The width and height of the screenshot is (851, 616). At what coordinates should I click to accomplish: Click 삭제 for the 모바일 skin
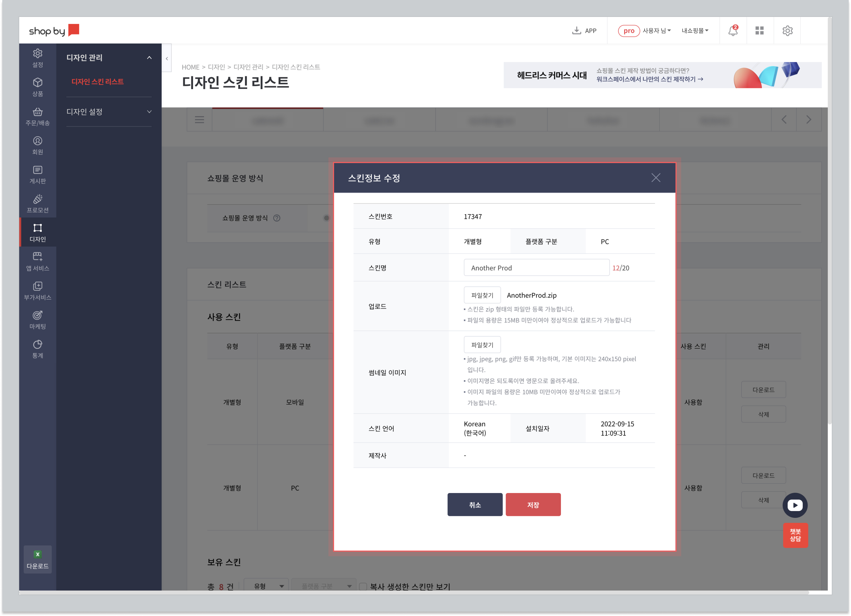click(763, 414)
